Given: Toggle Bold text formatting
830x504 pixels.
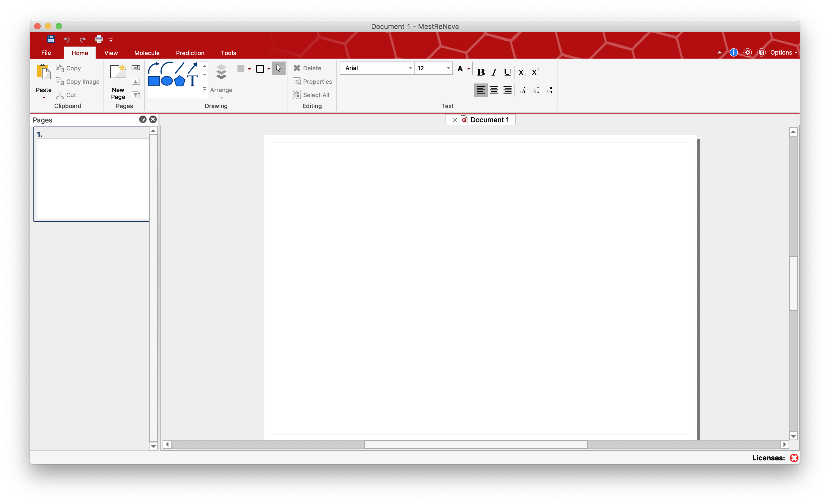Looking at the screenshot, I should click(481, 72).
